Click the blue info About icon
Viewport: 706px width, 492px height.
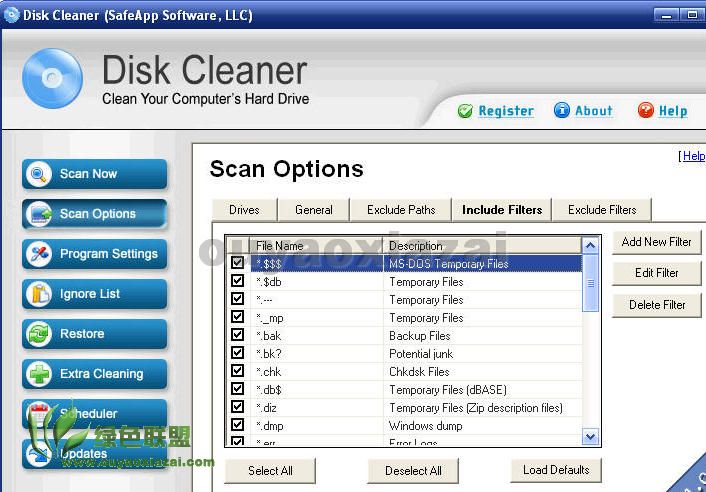tap(561, 110)
